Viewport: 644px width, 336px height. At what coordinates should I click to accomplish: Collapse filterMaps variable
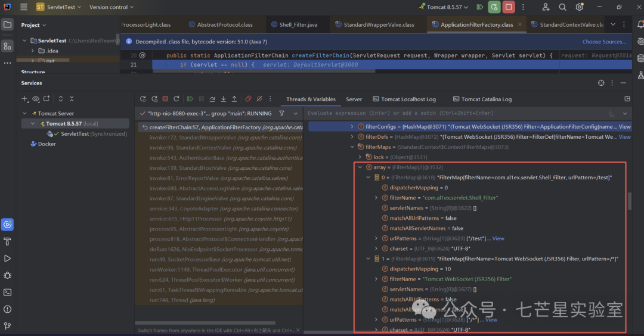coord(352,147)
